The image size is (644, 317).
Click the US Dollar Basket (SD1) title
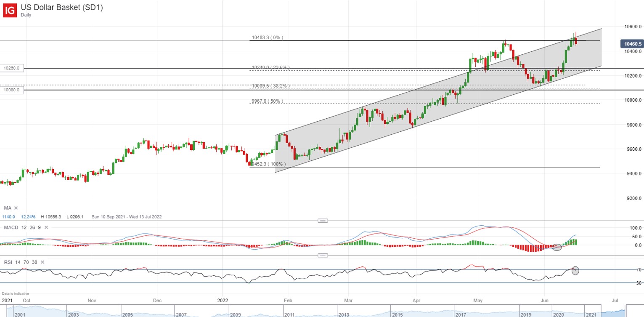point(62,7)
